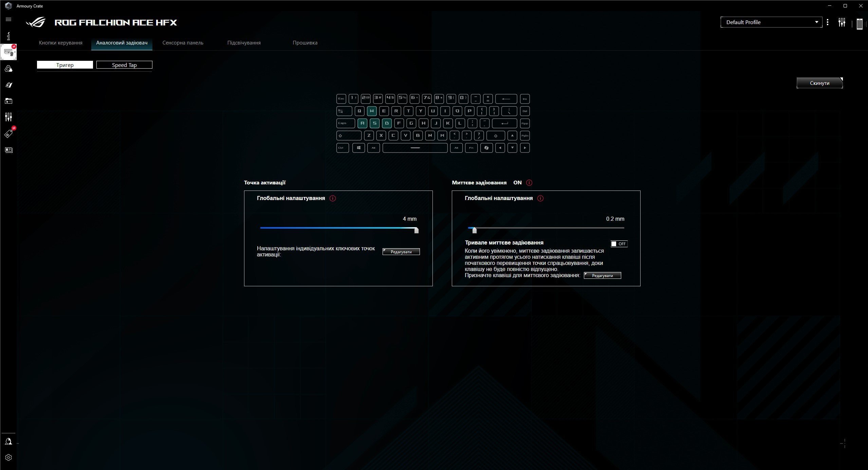Image resolution: width=868 pixels, height=470 pixels.
Task: Show info for activation point Глобальні налаштування
Action: (333, 198)
